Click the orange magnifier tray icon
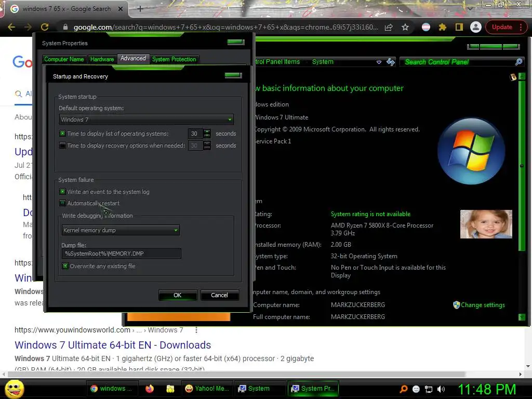The height and width of the screenshot is (399, 532). pyautogui.click(x=403, y=389)
